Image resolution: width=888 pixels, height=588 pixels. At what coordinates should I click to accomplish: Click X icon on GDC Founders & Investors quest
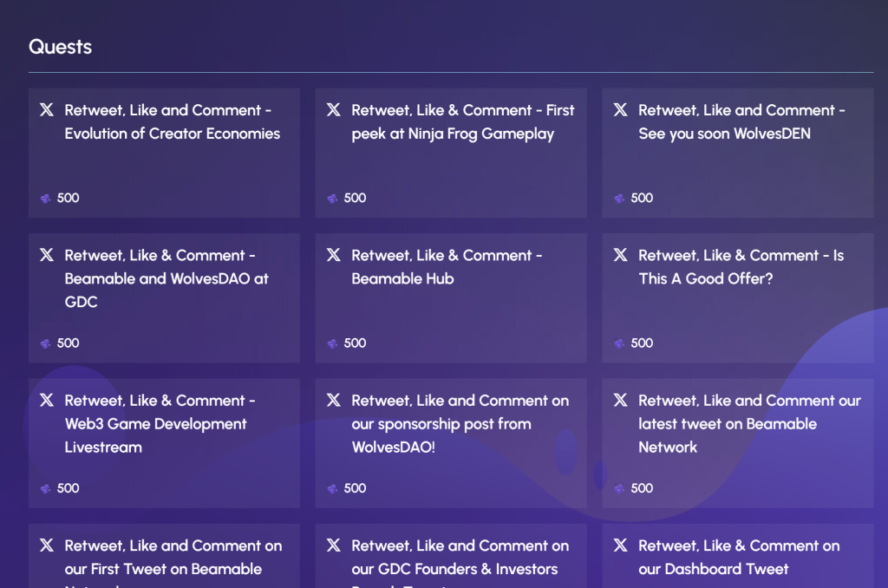pos(334,545)
